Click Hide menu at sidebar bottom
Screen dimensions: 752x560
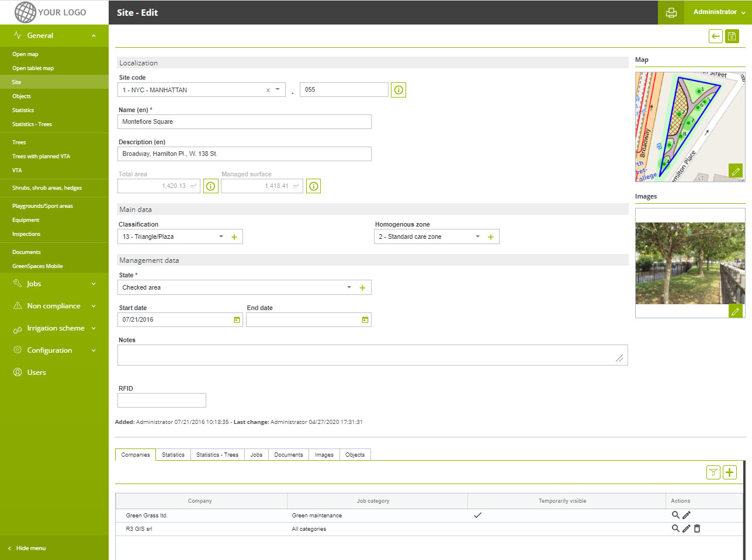pyautogui.click(x=30, y=548)
